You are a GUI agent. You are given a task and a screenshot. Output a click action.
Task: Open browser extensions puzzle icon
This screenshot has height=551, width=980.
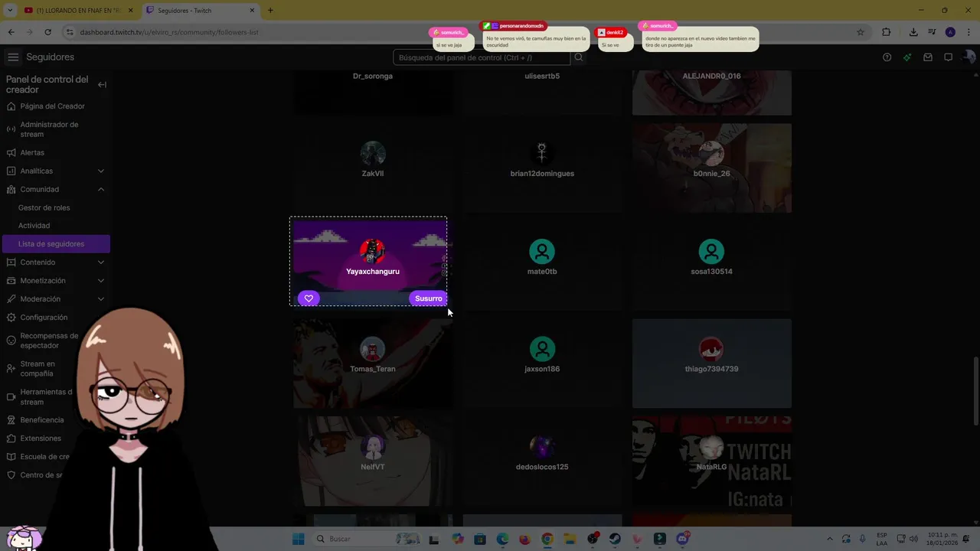[887, 32]
